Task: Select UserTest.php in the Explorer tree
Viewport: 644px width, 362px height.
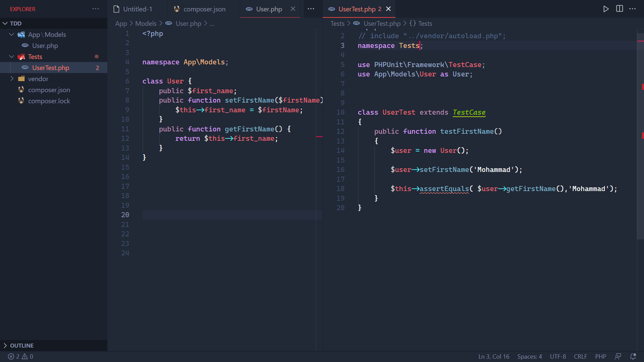Action: coord(51,68)
